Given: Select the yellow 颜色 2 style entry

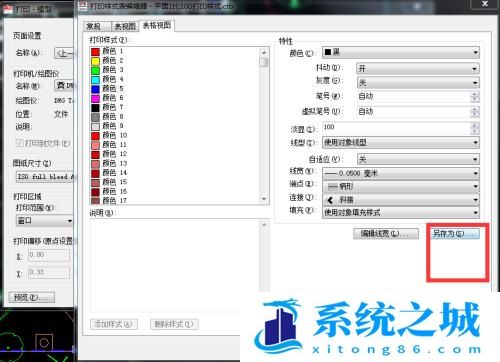Looking at the screenshot, I should coord(107,61).
